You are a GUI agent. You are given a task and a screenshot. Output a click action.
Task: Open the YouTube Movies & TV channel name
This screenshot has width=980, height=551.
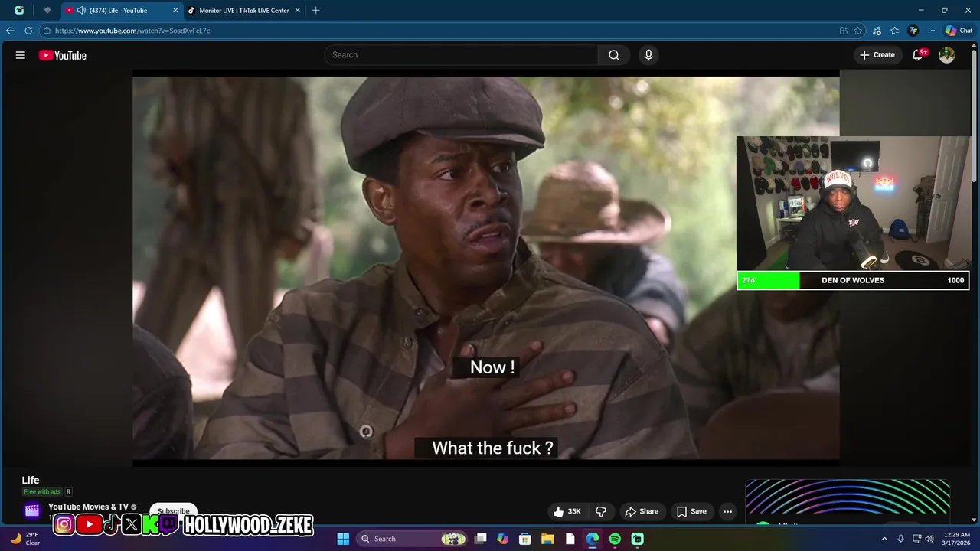[x=88, y=507]
